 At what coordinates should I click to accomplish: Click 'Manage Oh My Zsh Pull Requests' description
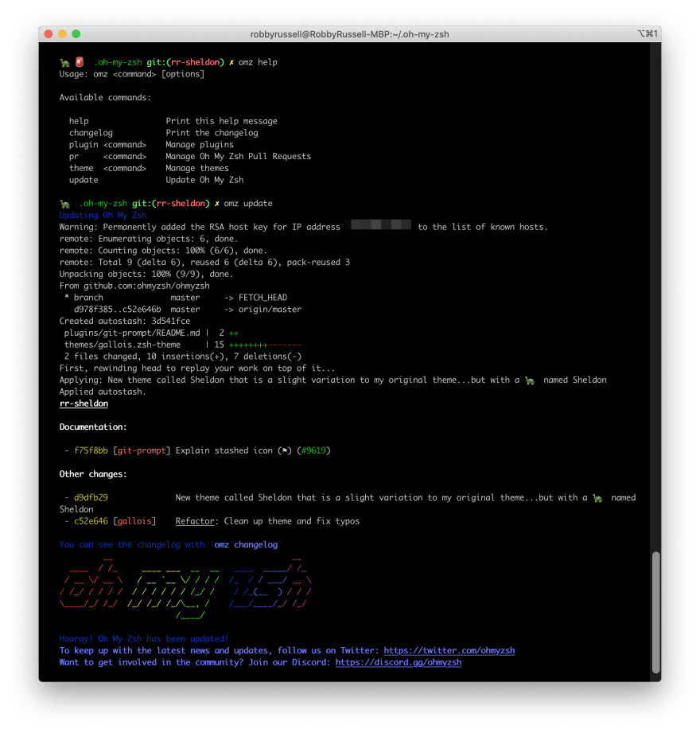(239, 156)
